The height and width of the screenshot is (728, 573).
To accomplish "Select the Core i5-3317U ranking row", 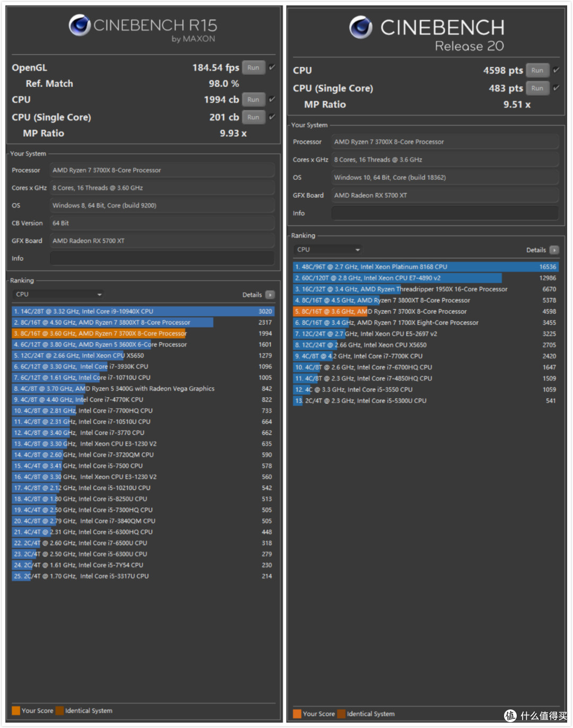I will click(x=143, y=576).
